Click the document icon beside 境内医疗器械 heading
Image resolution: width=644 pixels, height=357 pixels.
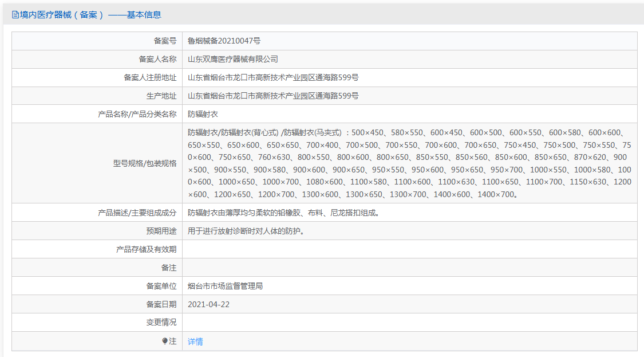(15, 15)
